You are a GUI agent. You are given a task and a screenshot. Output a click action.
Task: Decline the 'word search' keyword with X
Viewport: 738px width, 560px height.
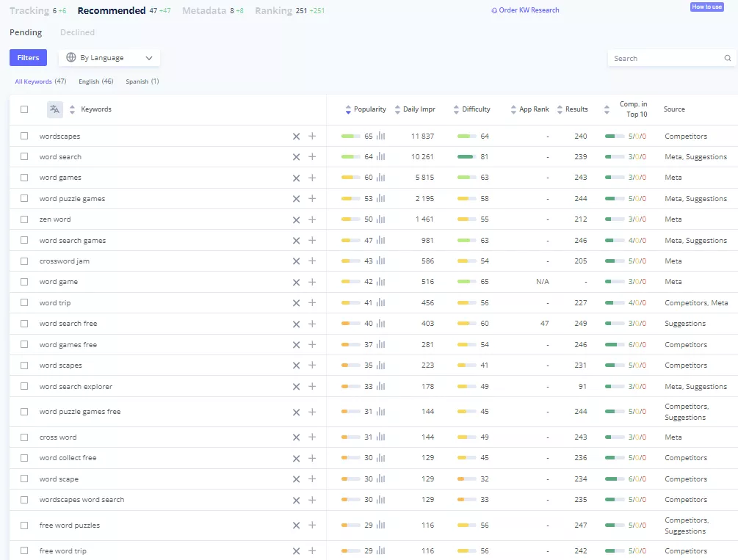[x=296, y=157]
